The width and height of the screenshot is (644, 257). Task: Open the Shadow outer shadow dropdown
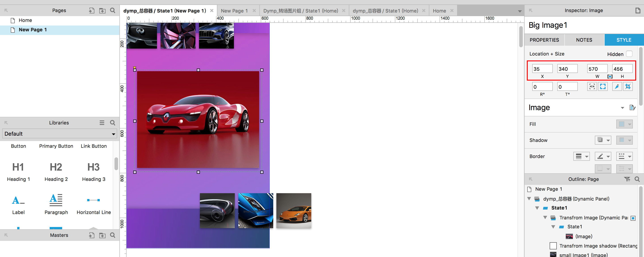[603, 140]
